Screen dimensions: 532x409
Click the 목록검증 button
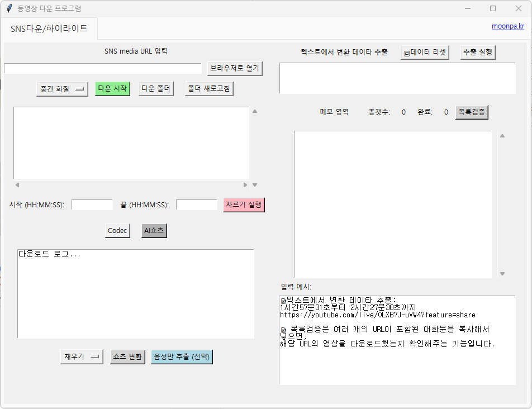[x=472, y=112]
